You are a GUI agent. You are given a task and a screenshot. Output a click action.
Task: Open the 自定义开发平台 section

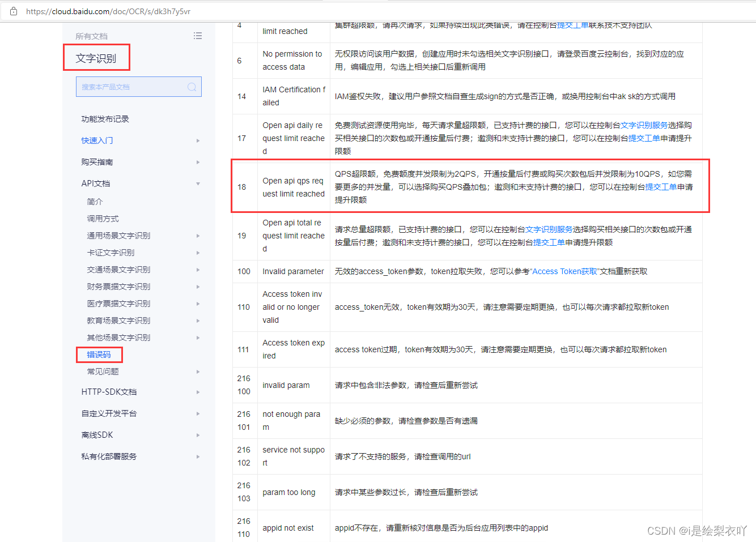click(109, 413)
